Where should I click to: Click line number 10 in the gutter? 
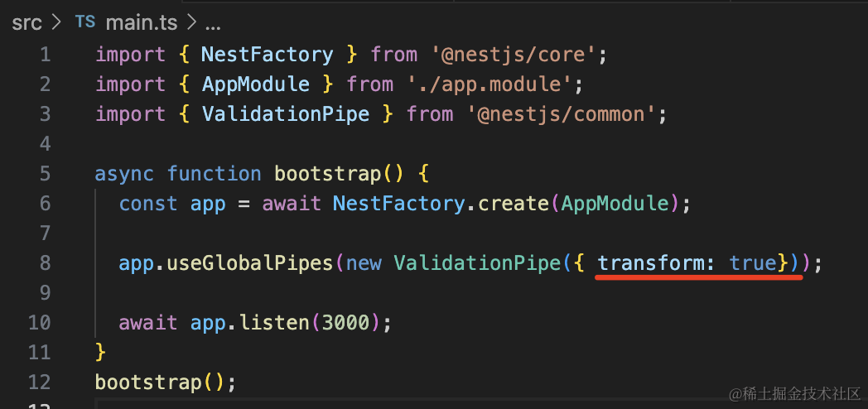(39, 323)
